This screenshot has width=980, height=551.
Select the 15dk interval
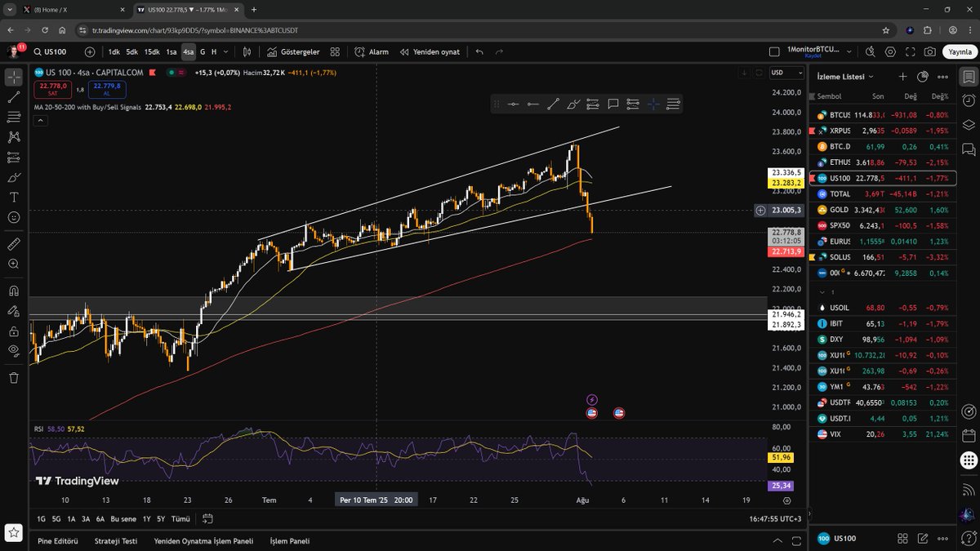click(152, 51)
